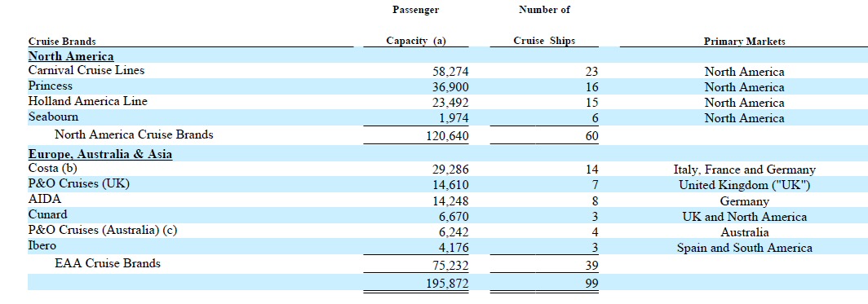This screenshot has height=304, width=868.
Task: Select the grand total 195,872 value
Action: pos(447,284)
